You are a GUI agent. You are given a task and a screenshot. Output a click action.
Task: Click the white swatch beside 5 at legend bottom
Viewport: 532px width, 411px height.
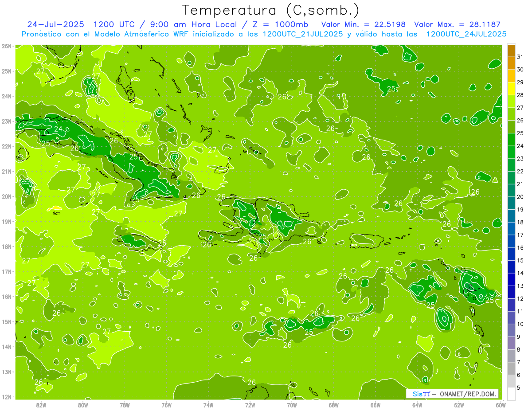pyautogui.click(x=511, y=394)
